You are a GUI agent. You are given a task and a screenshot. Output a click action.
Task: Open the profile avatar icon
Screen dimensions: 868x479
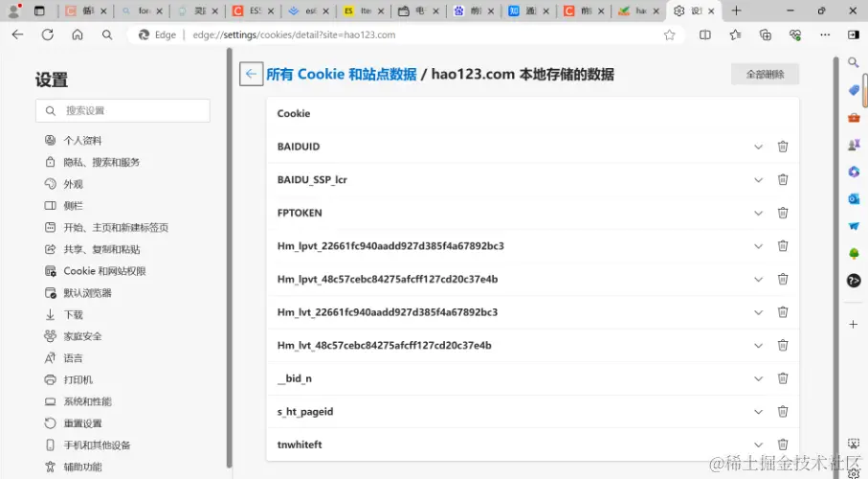click(13, 11)
